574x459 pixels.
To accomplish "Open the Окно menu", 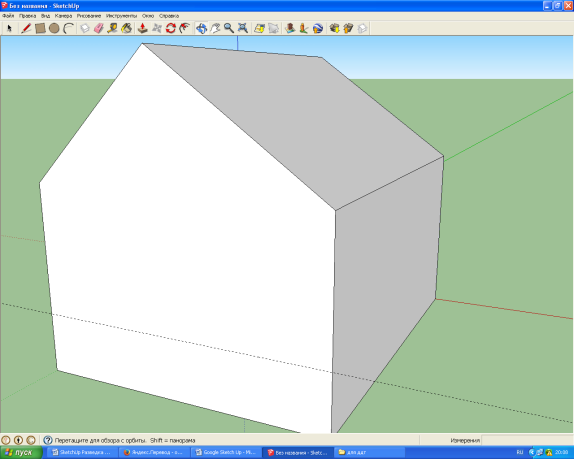I will point(148,16).
